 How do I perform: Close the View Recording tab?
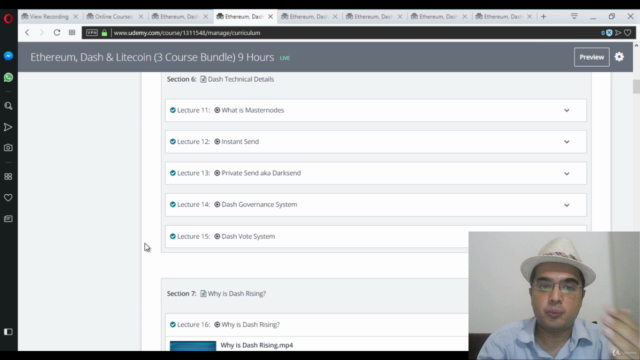pos(76,17)
